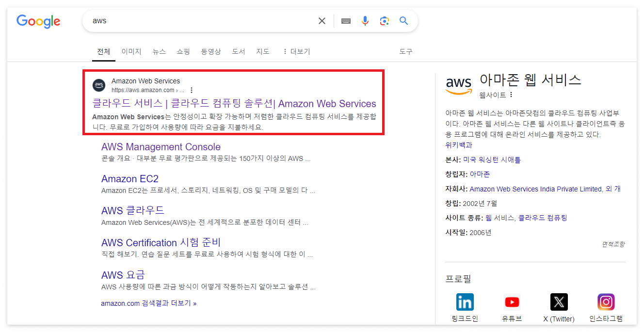Open the 위키백과 source link
The width and height of the screenshot is (644, 332).
coord(459,144)
